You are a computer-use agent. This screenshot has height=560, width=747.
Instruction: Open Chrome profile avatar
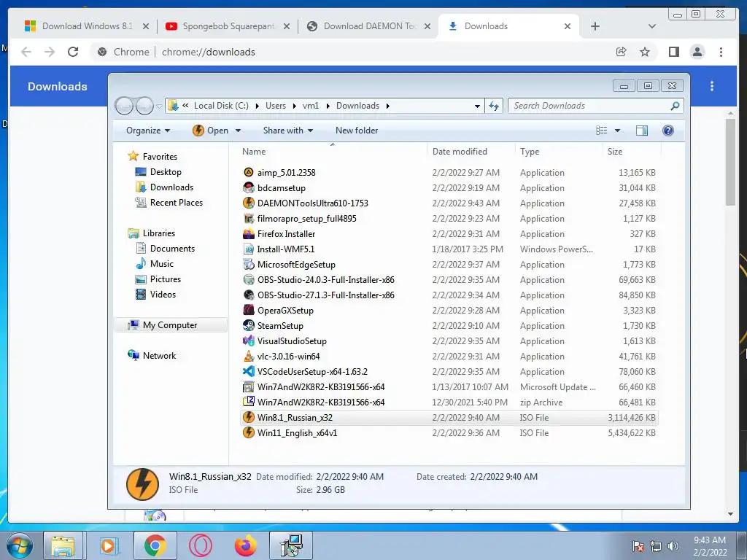pos(697,52)
